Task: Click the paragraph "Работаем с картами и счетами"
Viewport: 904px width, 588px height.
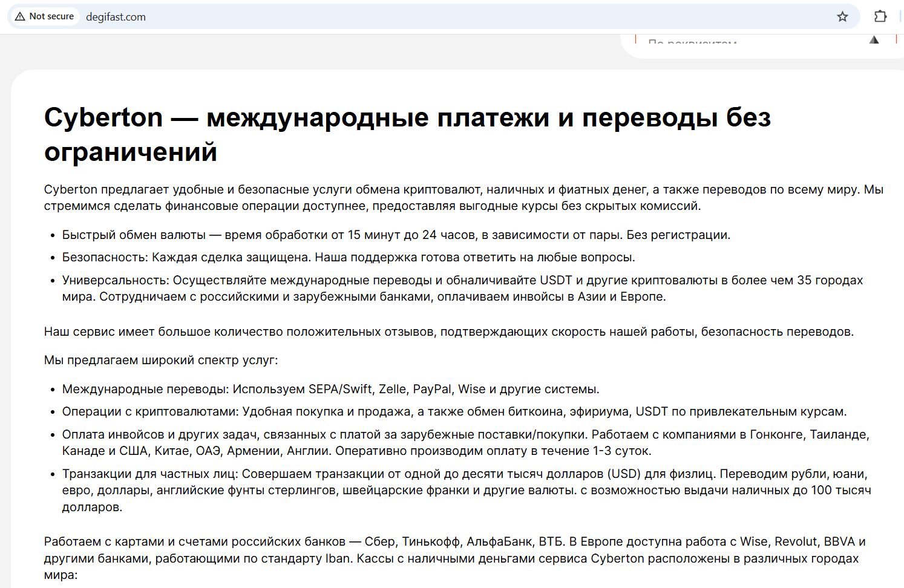Action: point(455,558)
